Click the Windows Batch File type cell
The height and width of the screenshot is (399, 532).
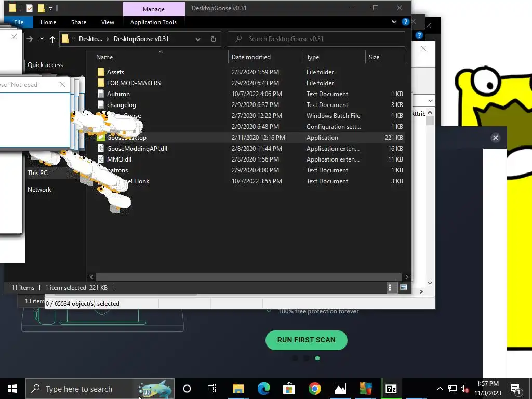pos(333,116)
